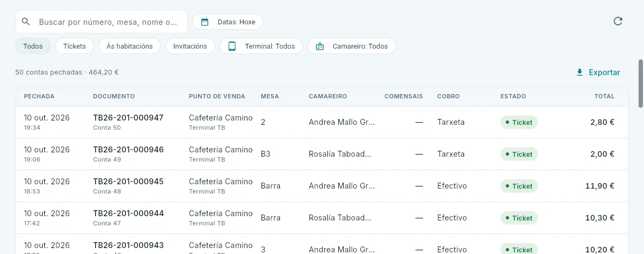Image resolution: width=644 pixels, height=254 pixels.
Task: Click Rosalía Taboad... in Conta 49 row
Action: pos(340,154)
